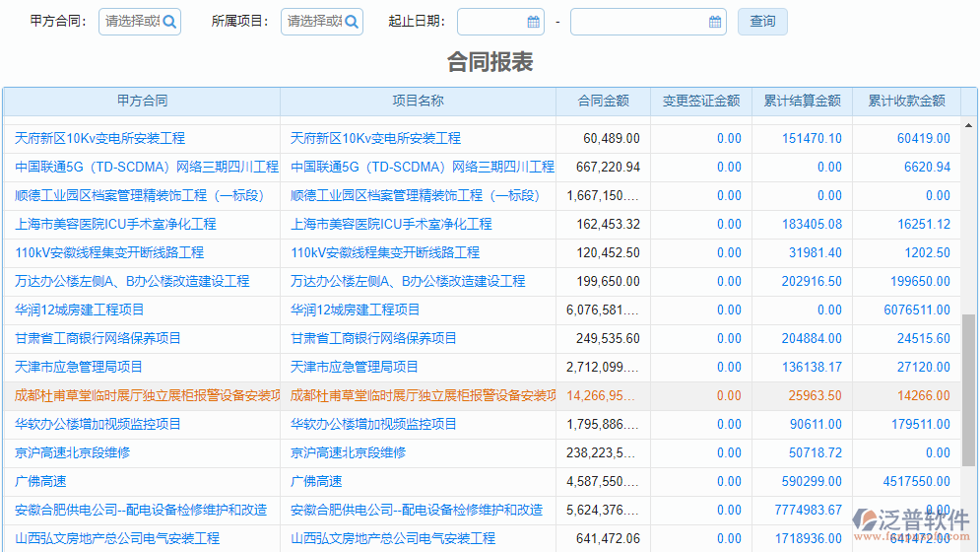Select contract amount 667,220.94
The height and width of the screenshot is (552, 980).
608,168
